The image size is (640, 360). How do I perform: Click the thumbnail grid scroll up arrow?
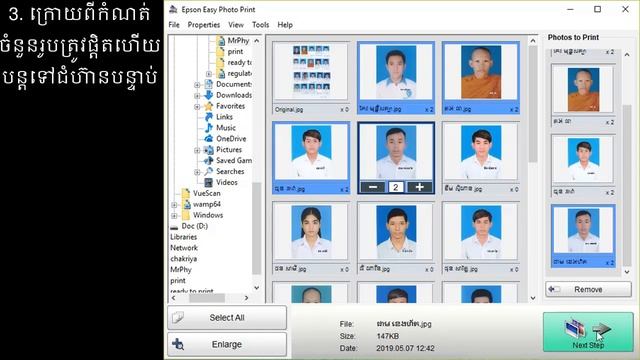[533, 41]
